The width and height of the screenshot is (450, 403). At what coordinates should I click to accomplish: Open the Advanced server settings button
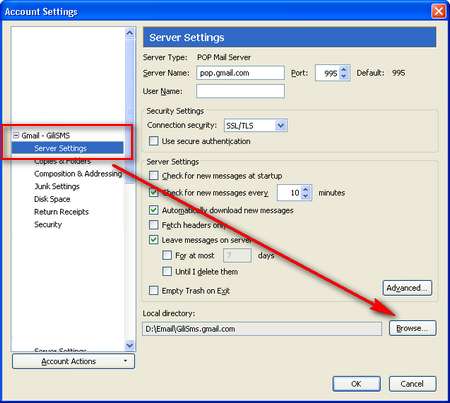click(x=407, y=288)
